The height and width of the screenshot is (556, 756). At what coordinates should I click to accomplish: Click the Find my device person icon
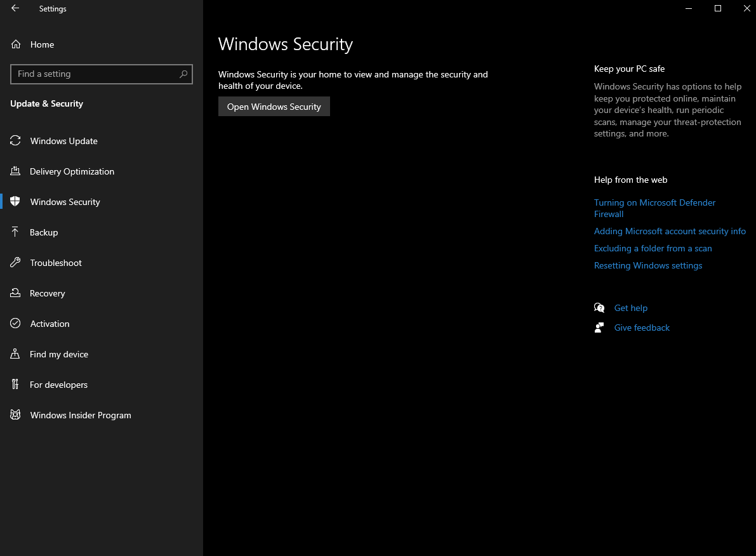pyautogui.click(x=15, y=354)
